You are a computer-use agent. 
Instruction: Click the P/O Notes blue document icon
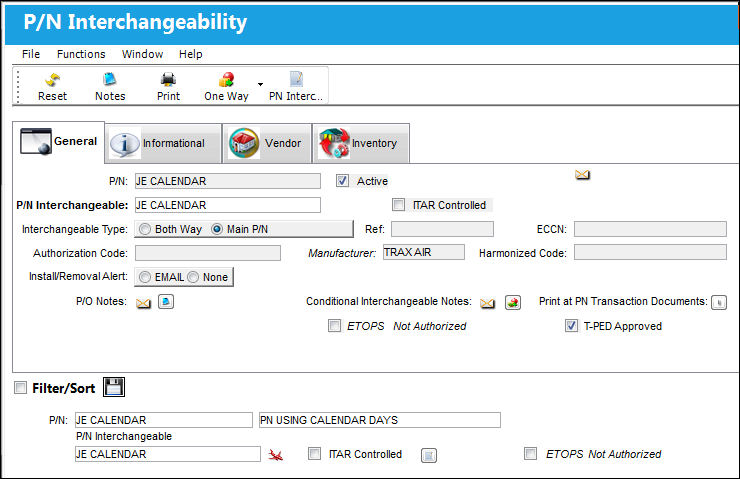(x=166, y=302)
